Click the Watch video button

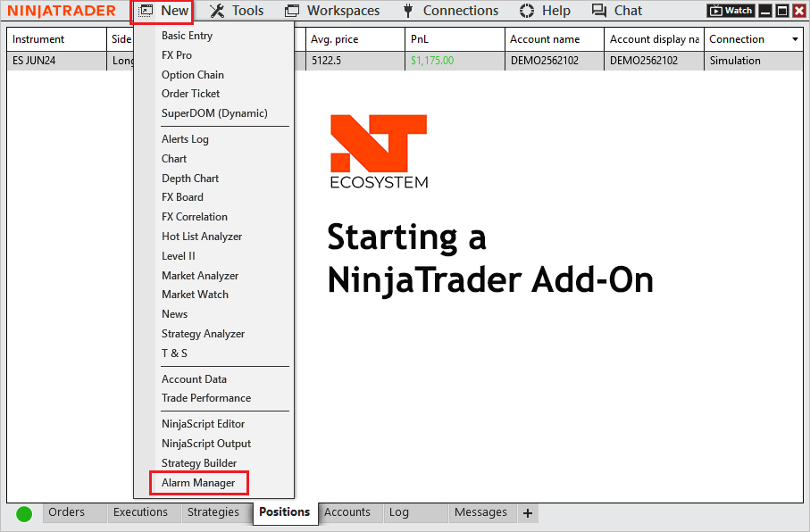point(731,11)
